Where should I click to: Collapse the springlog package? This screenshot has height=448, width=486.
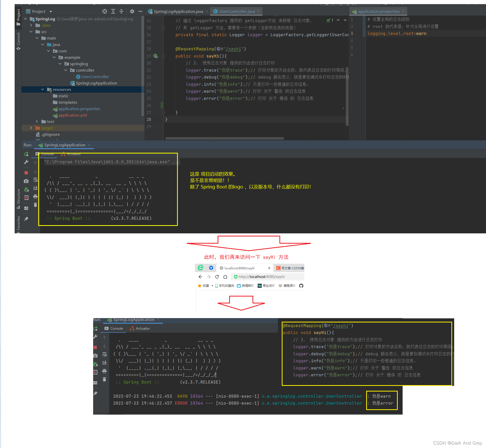(60, 64)
